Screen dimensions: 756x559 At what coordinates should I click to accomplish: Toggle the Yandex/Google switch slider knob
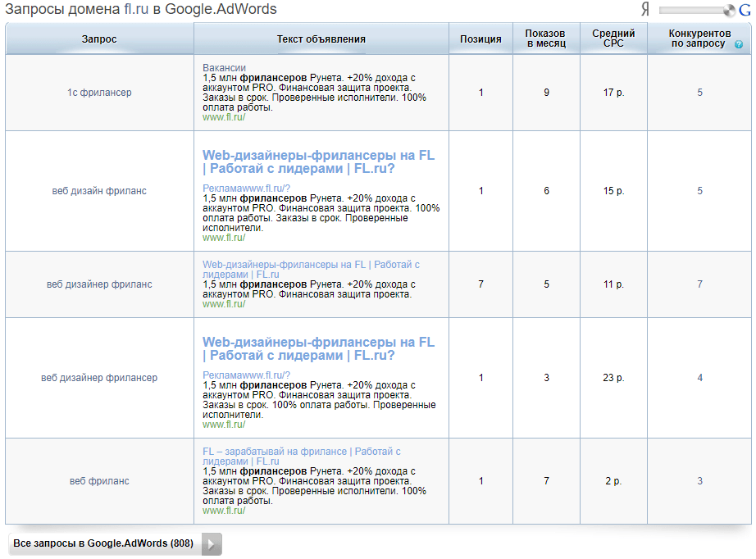click(729, 10)
